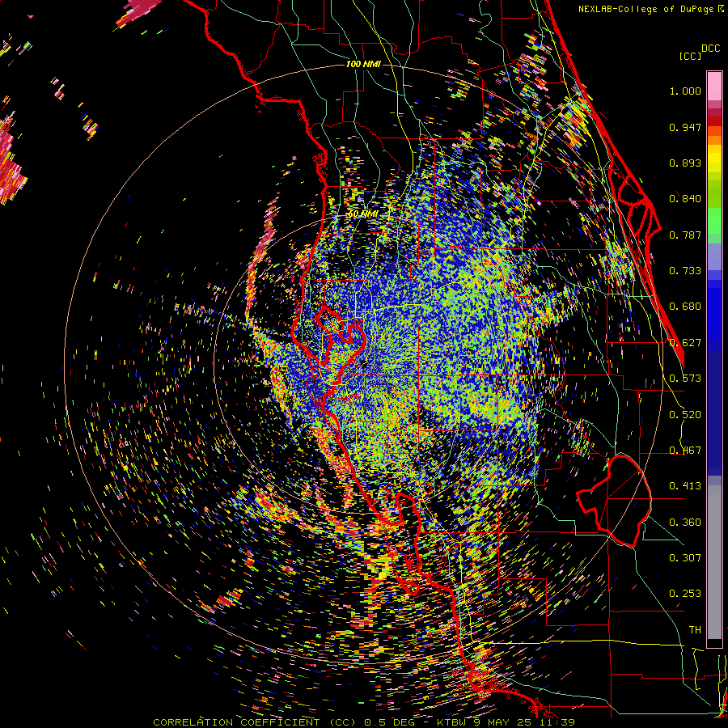728x728 pixels.
Task: Click the [CC] legend unit label
Action: click(x=690, y=56)
